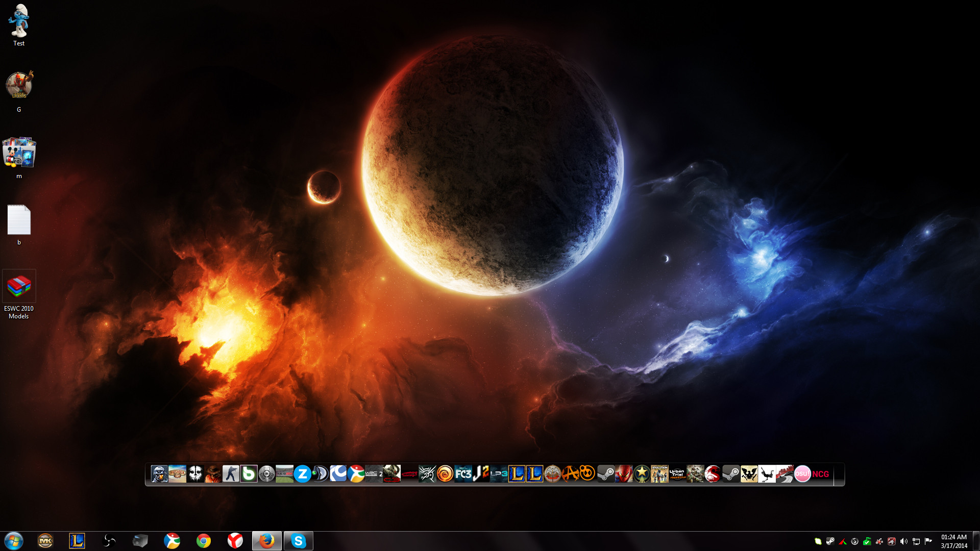The image size is (980, 551).
Task: Open the NCG dock shortcut
Action: pyautogui.click(x=820, y=474)
